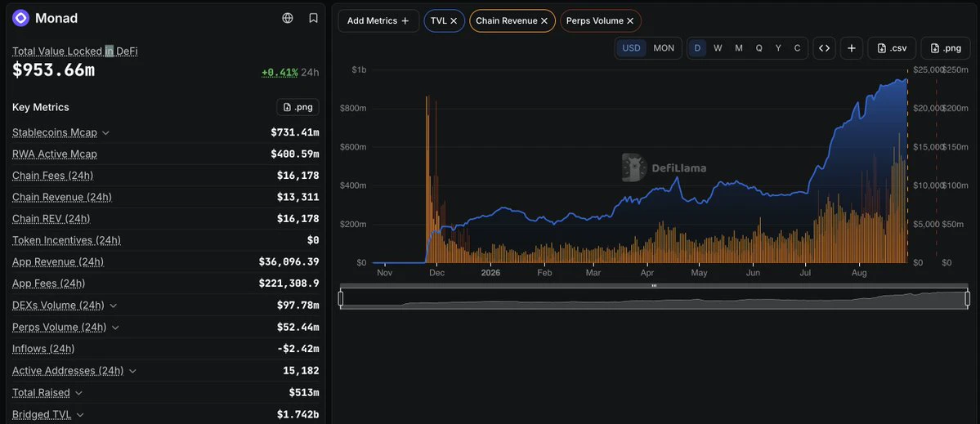
Task: Click the +0.41% 24h change
Action: click(x=280, y=73)
